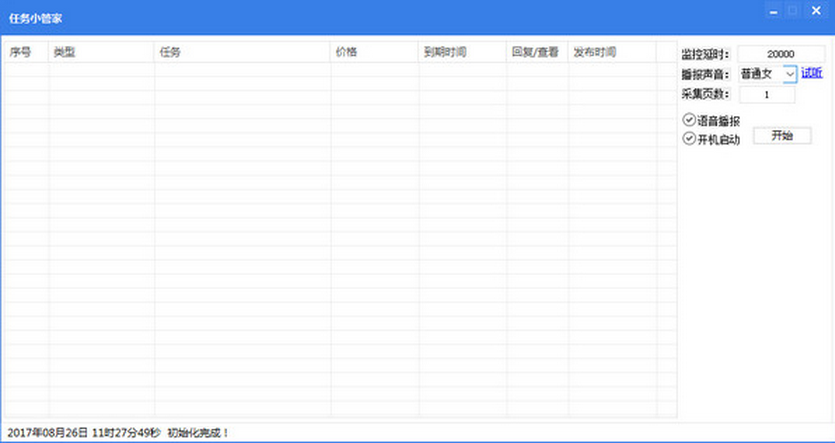
Task: Click the 任务小管家 window title
Action: 35,18
